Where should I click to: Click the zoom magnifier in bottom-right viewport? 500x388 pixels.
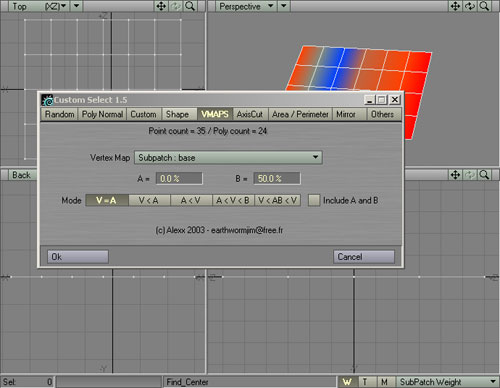484,175
